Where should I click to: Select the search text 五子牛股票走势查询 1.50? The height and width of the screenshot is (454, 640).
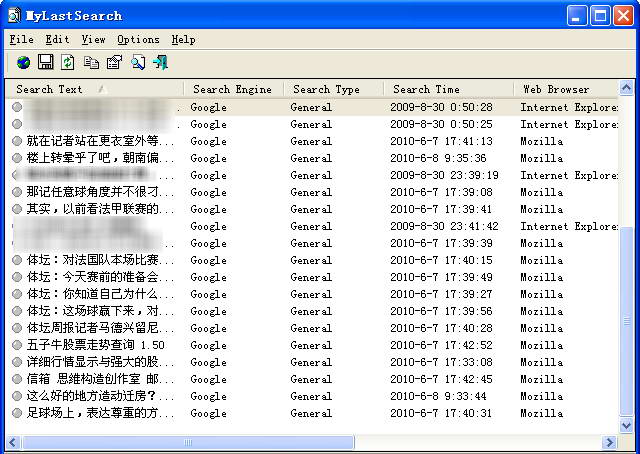tap(96, 345)
